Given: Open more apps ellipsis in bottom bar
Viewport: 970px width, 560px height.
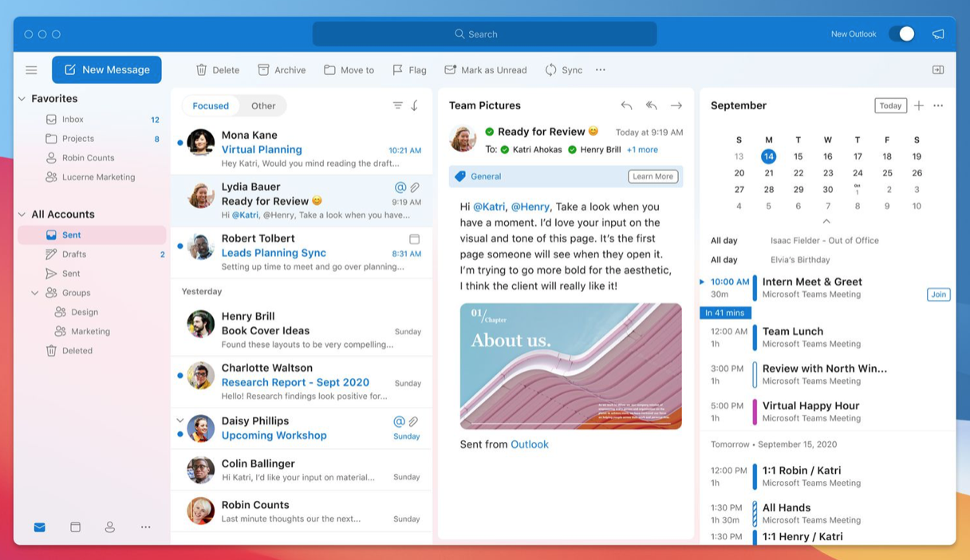Looking at the screenshot, I should coord(145,527).
